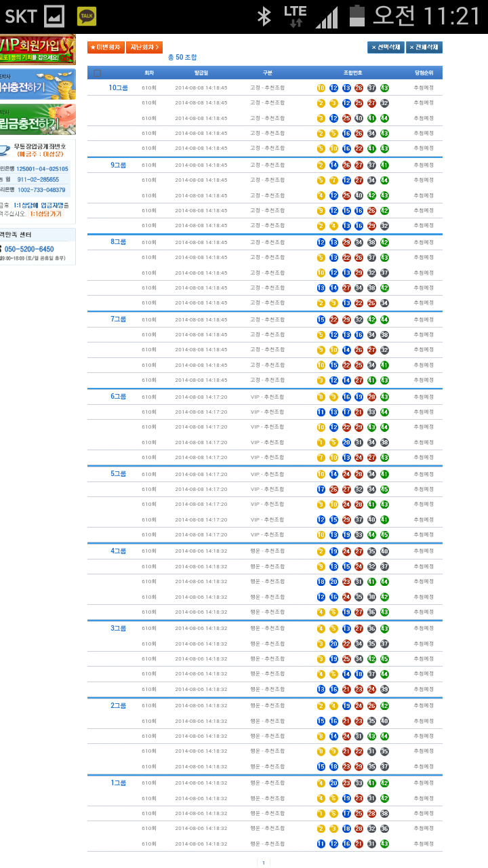
Task: Select the 10그룹 group label
Action: coord(118,88)
